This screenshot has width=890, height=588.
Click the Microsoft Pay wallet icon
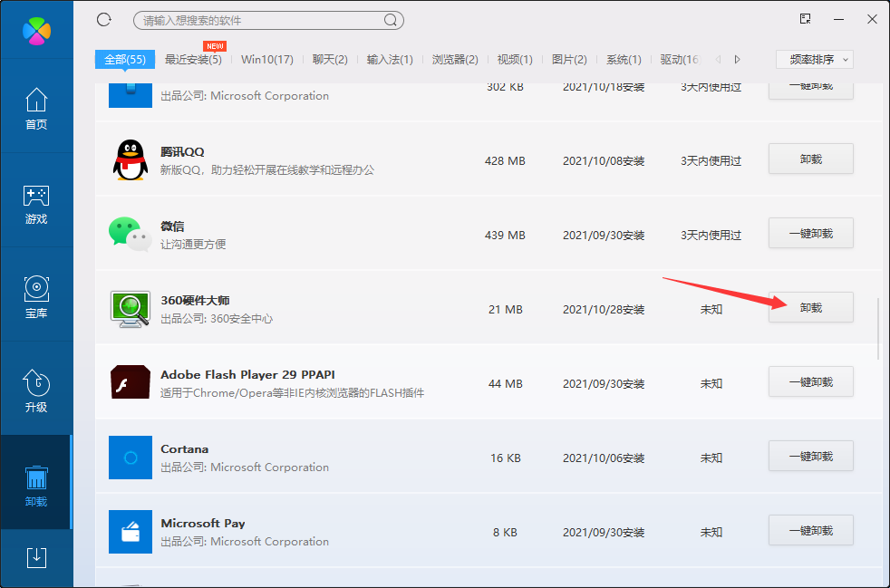tap(131, 532)
